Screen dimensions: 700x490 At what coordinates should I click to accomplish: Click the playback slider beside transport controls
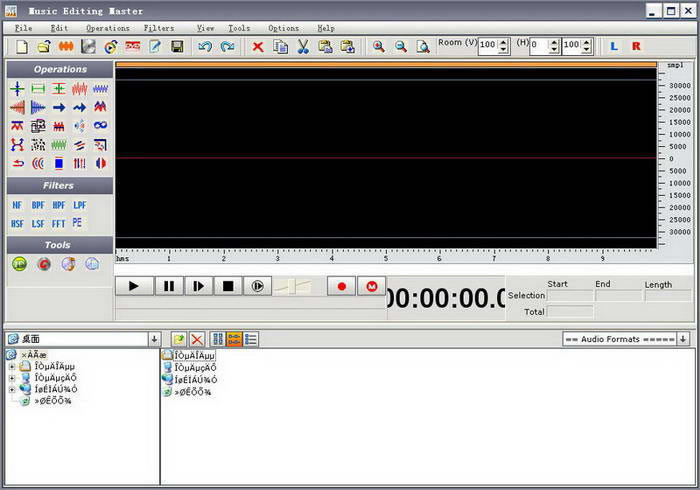(x=293, y=287)
